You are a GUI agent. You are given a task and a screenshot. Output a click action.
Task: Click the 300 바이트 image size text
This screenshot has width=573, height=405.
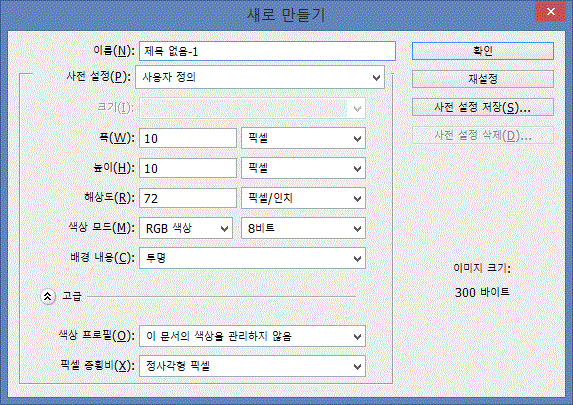(482, 292)
